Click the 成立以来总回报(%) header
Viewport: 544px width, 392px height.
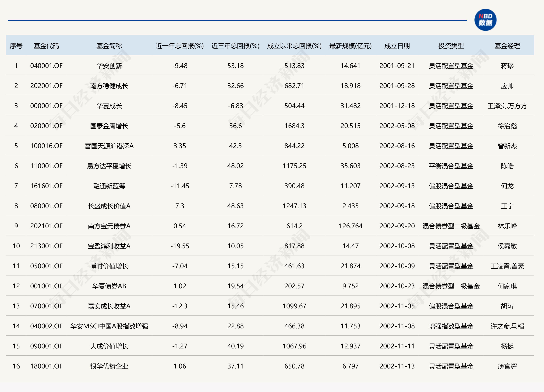[294, 46]
